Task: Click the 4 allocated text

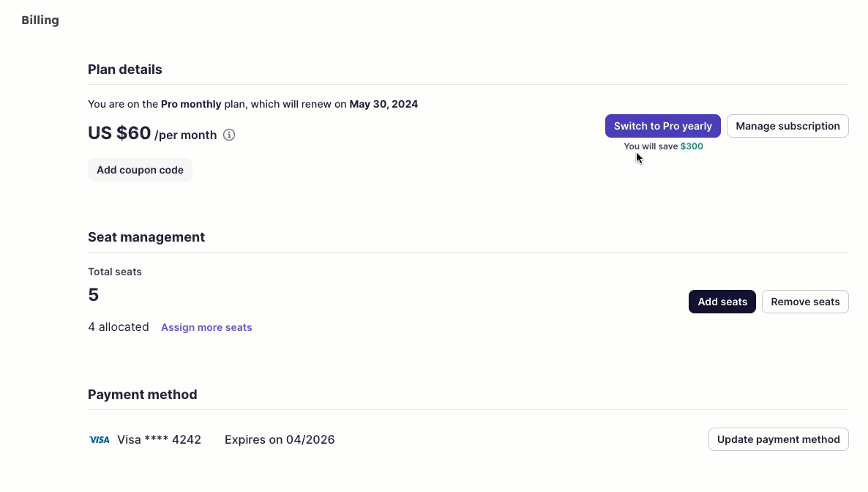Action: [119, 327]
